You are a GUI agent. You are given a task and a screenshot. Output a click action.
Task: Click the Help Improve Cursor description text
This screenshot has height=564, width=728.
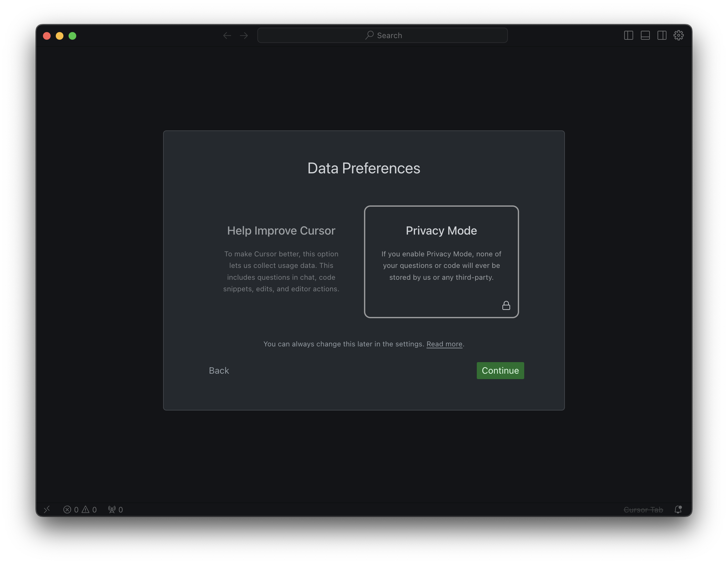281,271
